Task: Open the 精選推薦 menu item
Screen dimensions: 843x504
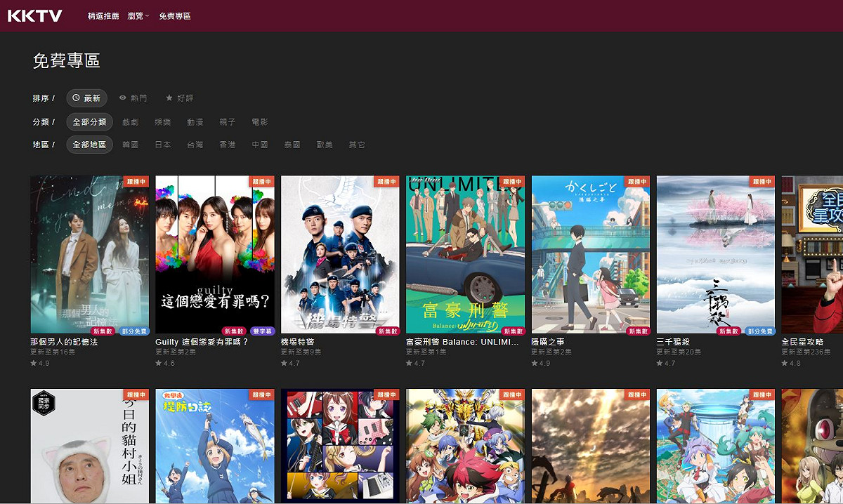Action: 103,15
